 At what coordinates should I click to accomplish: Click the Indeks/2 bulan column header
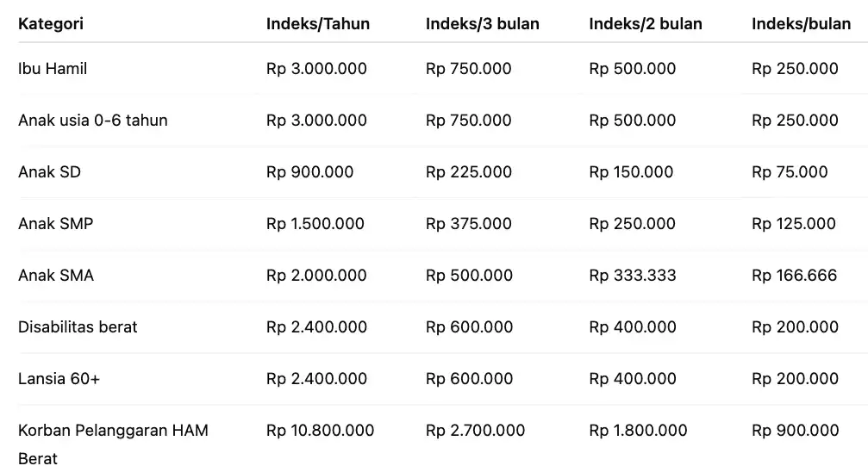(645, 23)
